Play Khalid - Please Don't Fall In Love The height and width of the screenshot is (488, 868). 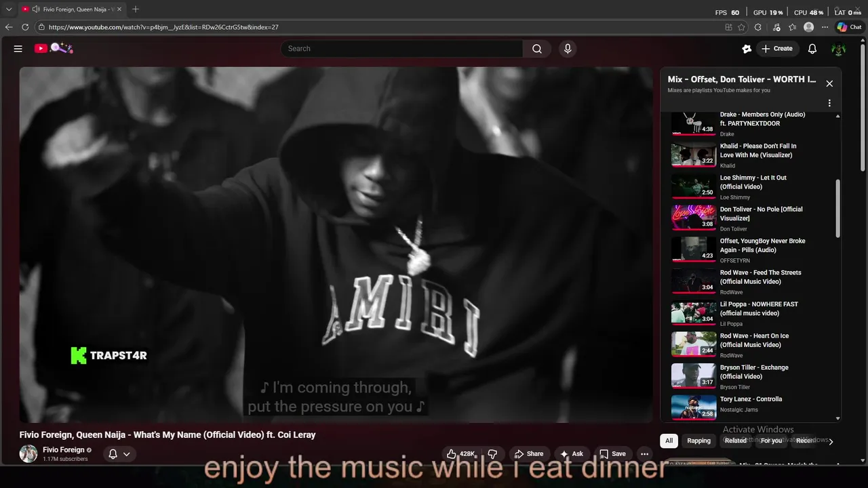749,155
